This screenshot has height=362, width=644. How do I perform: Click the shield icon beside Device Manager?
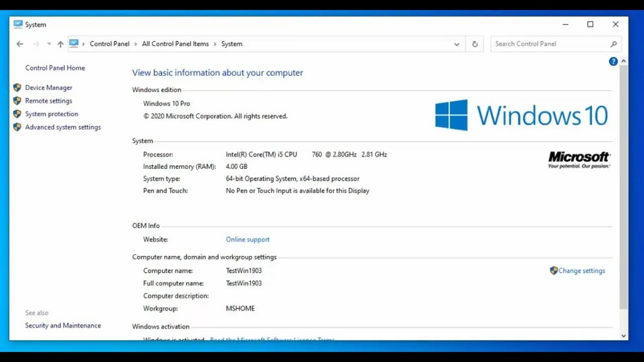[x=17, y=87]
